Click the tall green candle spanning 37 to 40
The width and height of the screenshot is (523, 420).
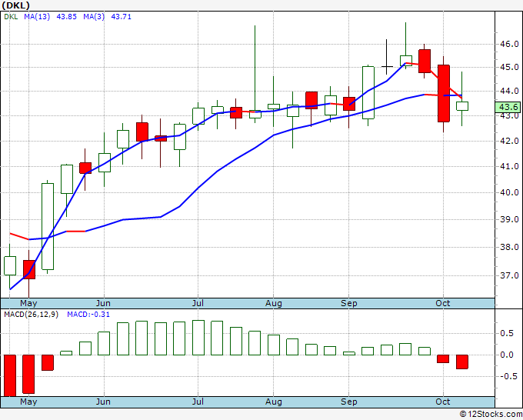[x=48, y=226]
